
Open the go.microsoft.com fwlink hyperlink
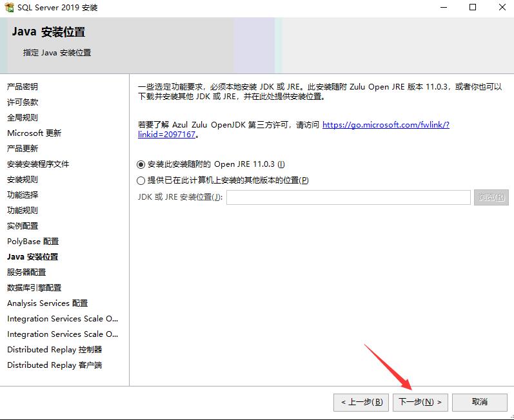tap(386, 125)
